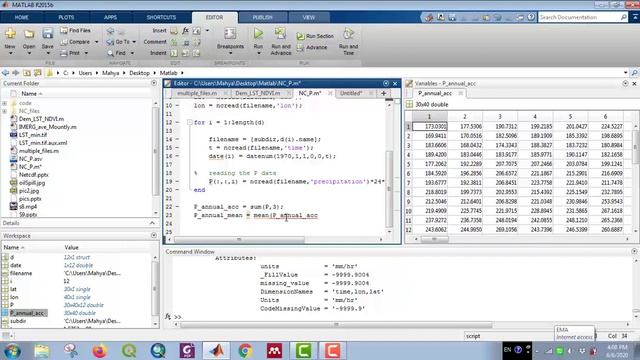Screen dimensions: 640x360
Task: Click the Open folder icon
Action: coord(29,34)
